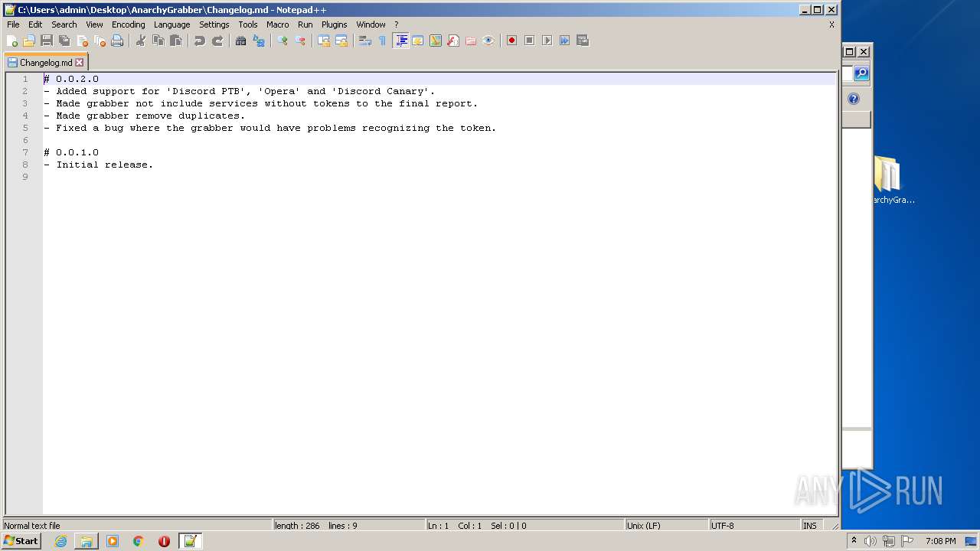Open the Tools menu
The height and width of the screenshot is (551, 980).
[x=248, y=24]
